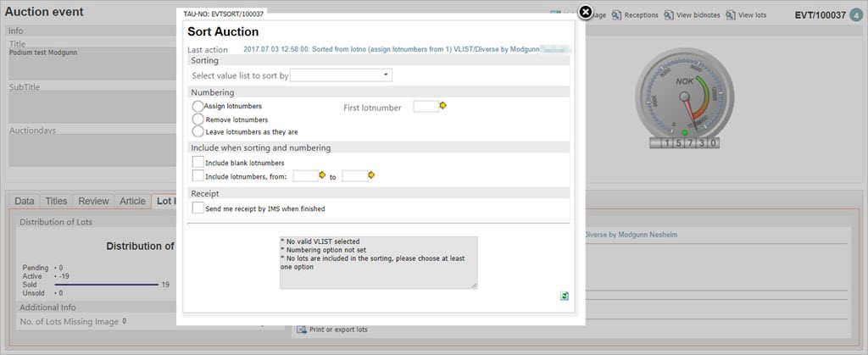868x355 pixels.
Task: Click the yellow arrow after the 'to' field
Action: click(371, 175)
